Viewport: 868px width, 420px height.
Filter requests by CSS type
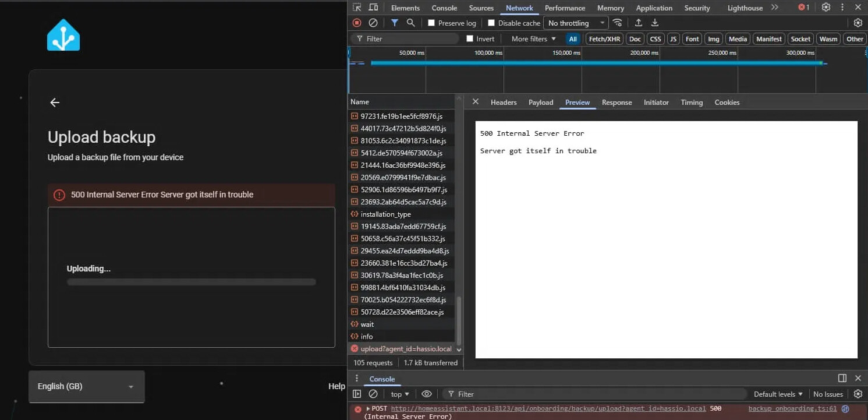click(656, 38)
